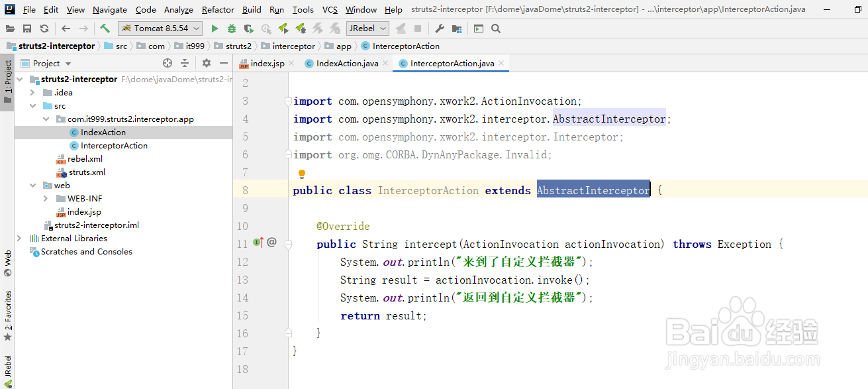Build project with the hammer icon
Image resolution: width=868 pixels, height=389 pixels.
pyautogui.click(x=105, y=28)
